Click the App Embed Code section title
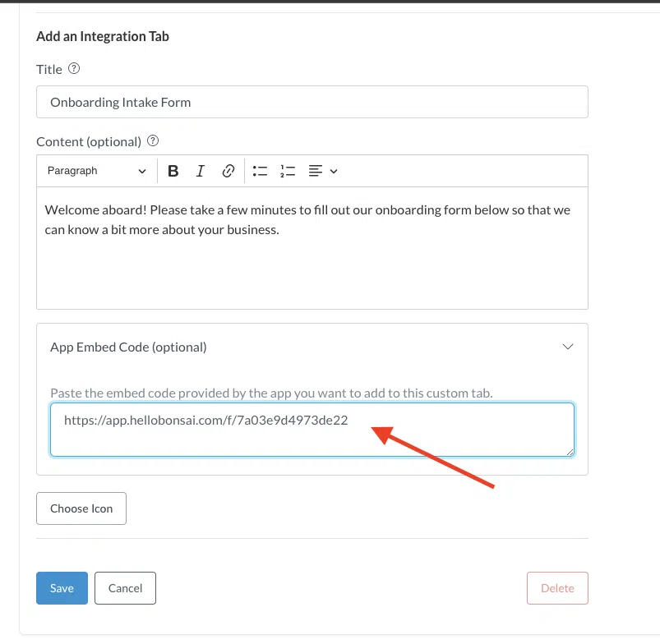This screenshot has height=644, width=660. click(128, 347)
